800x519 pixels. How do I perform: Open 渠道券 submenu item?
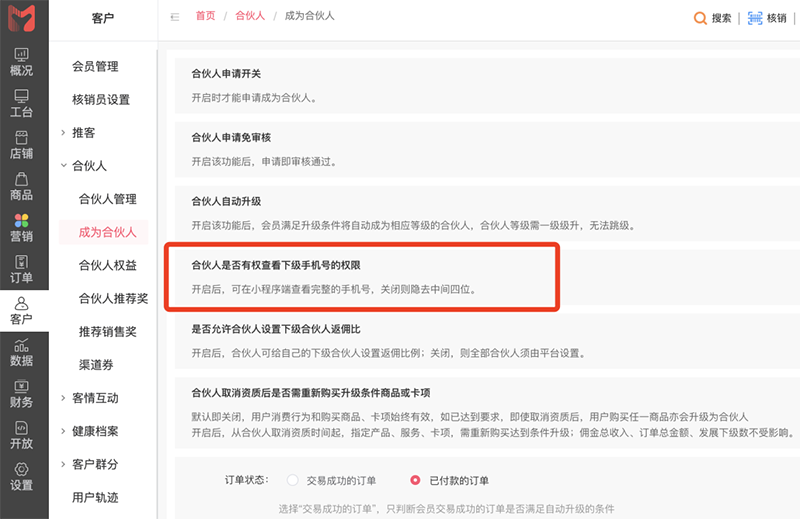pos(96,365)
